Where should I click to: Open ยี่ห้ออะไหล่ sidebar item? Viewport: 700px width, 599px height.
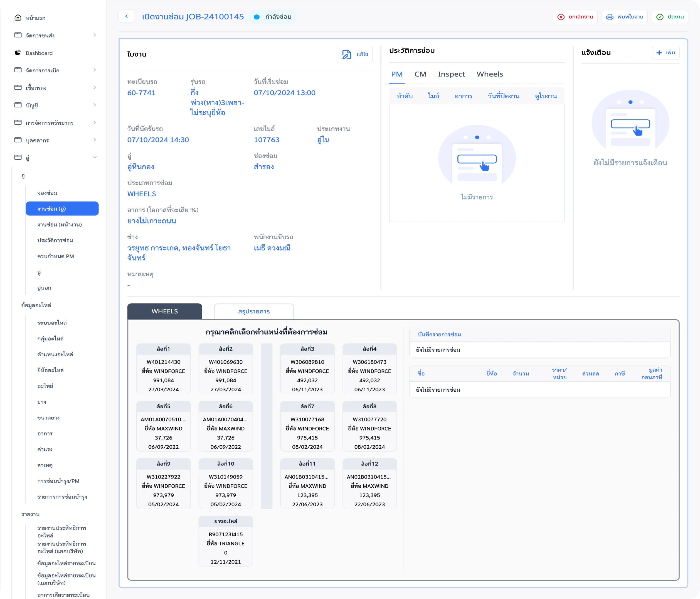[50, 370]
